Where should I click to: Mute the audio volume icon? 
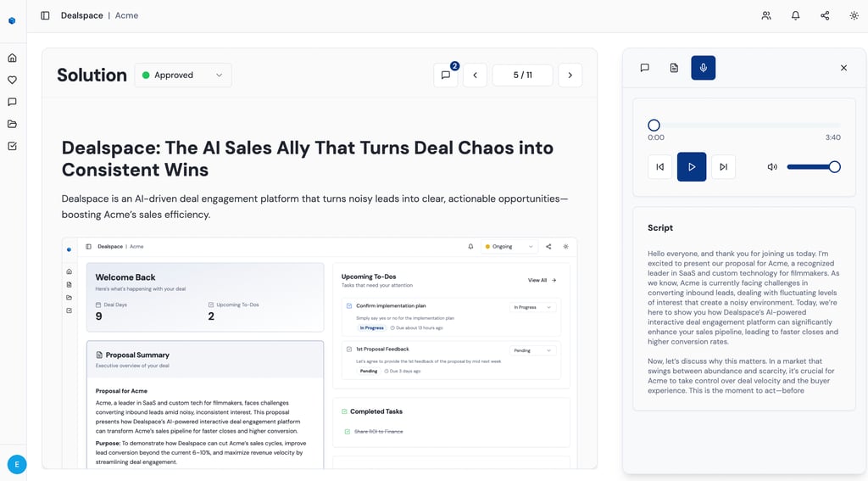click(772, 167)
